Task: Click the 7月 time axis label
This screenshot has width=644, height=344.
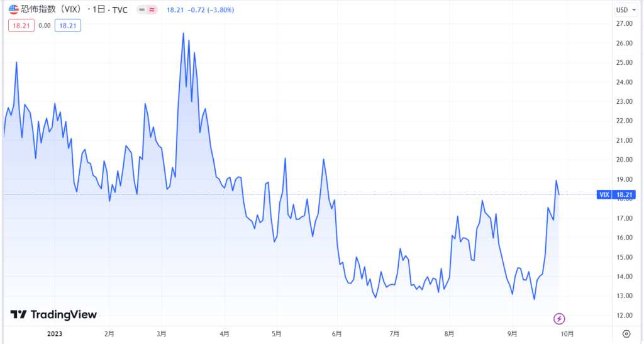Action: click(394, 334)
